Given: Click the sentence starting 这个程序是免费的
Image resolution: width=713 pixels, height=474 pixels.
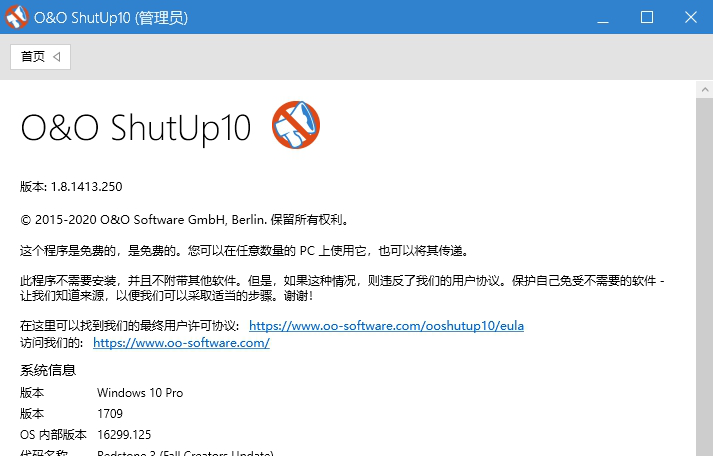Looking at the screenshot, I should (x=246, y=251).
